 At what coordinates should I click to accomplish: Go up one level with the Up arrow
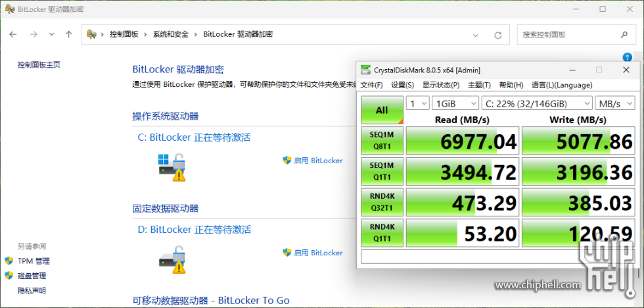coord(69,34)
